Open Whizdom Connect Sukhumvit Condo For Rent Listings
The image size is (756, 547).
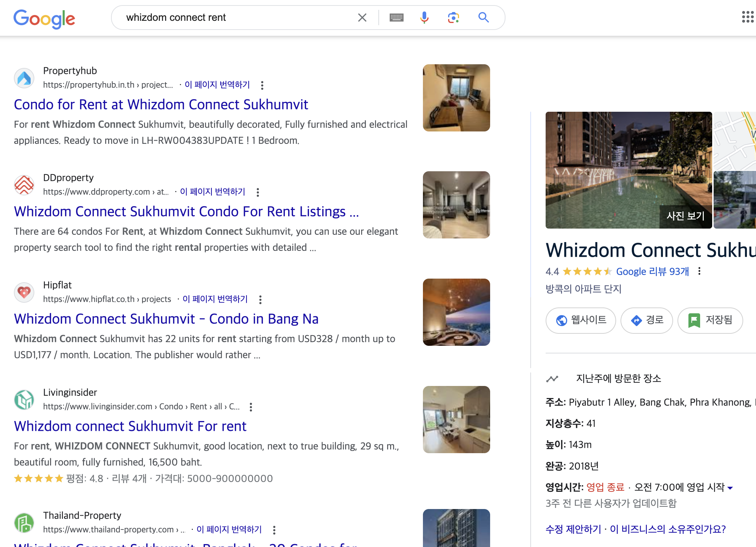186,211
